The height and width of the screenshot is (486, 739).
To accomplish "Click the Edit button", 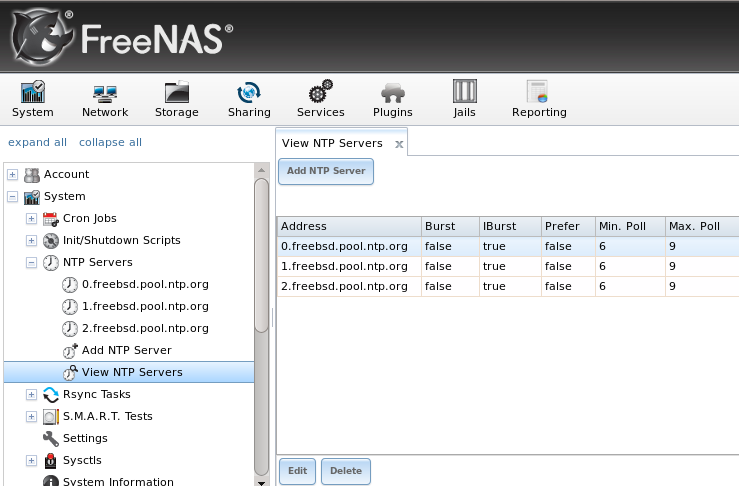I will point(297,471).
